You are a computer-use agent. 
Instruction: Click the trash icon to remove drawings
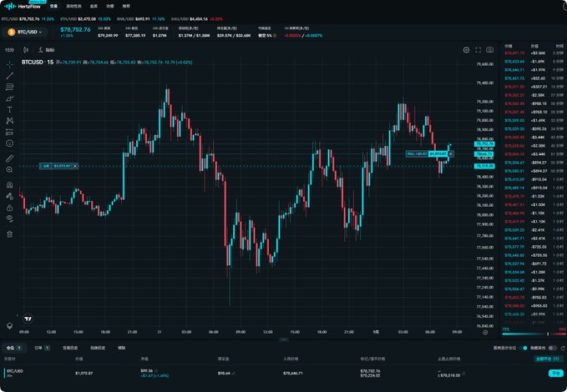[10, 234]
